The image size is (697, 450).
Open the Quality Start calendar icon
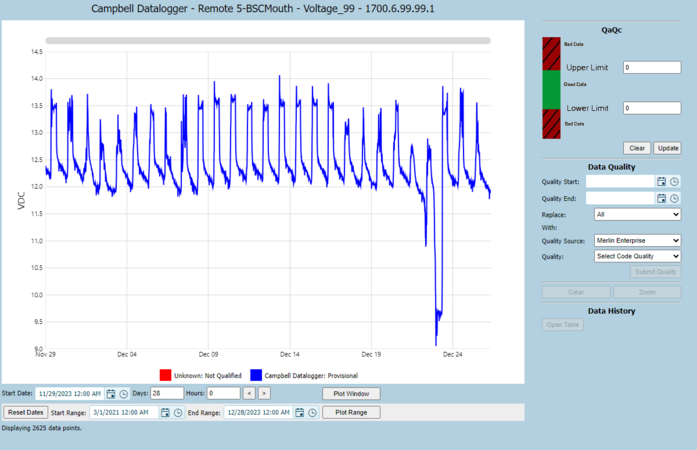pyautogui.click(x=661, y=181)
